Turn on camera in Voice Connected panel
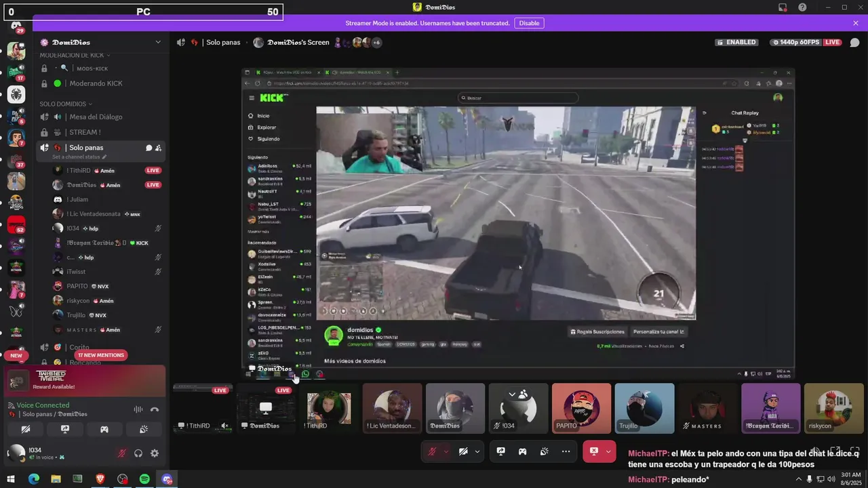 click(x=26, y=429)
